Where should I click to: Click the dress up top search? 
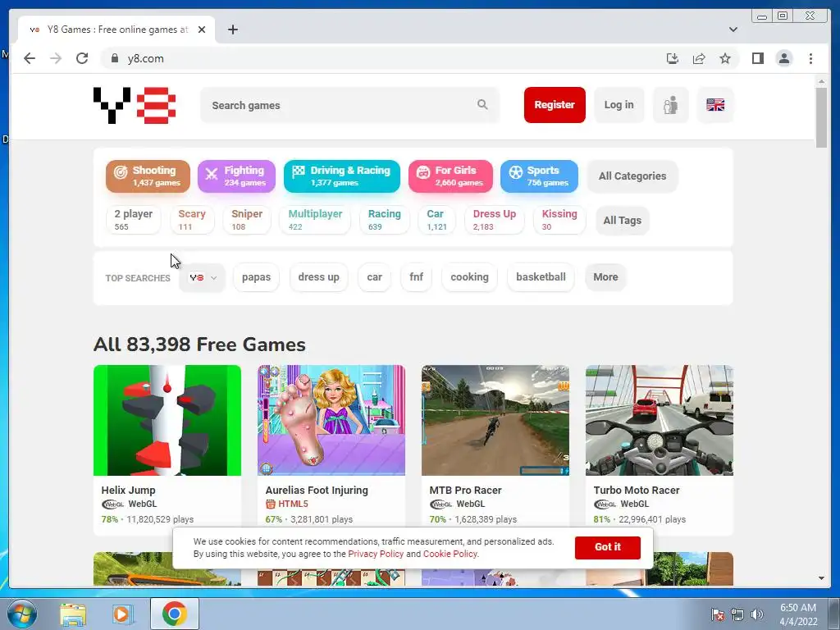tap(318, 277)
